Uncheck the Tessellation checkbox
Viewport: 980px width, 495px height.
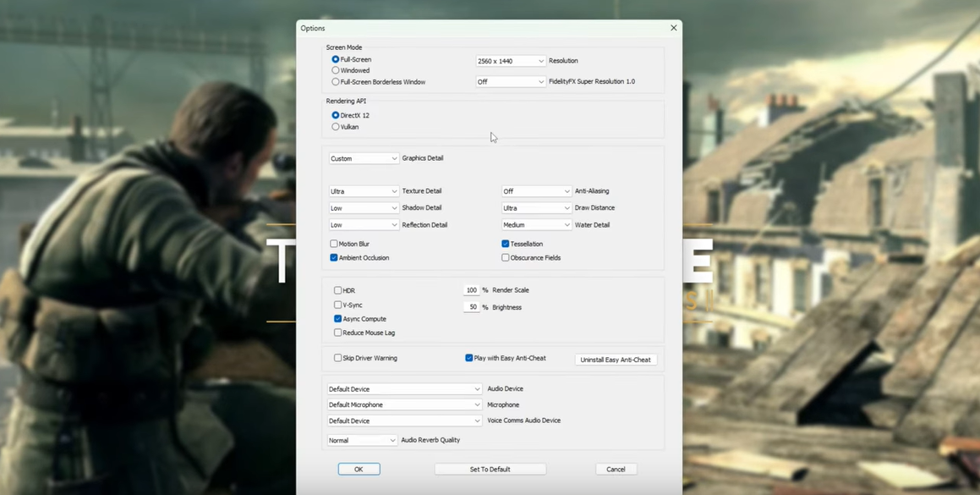(506, 244)
